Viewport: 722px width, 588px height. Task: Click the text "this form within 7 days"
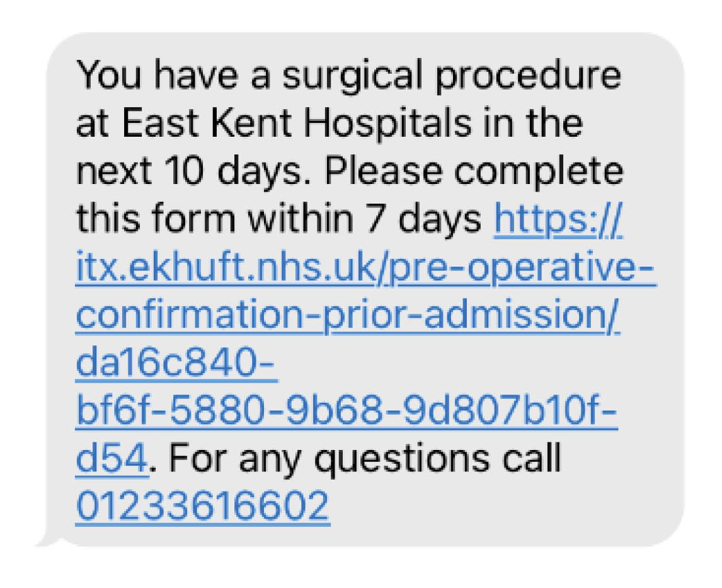[278, 220]
